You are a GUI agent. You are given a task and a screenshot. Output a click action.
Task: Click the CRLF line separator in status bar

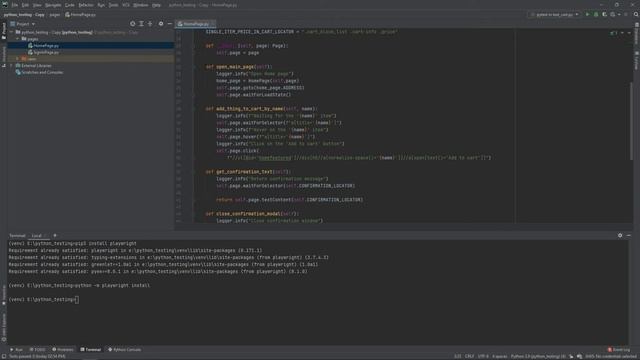click(x=469, y=356)
